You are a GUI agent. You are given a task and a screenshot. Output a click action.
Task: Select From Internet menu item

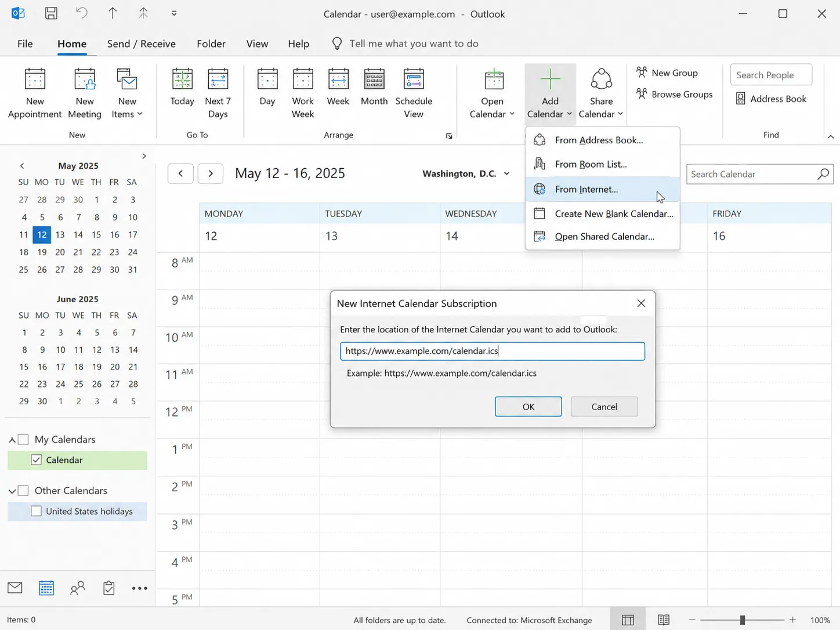pyautogui.click(x=602, y=189)
